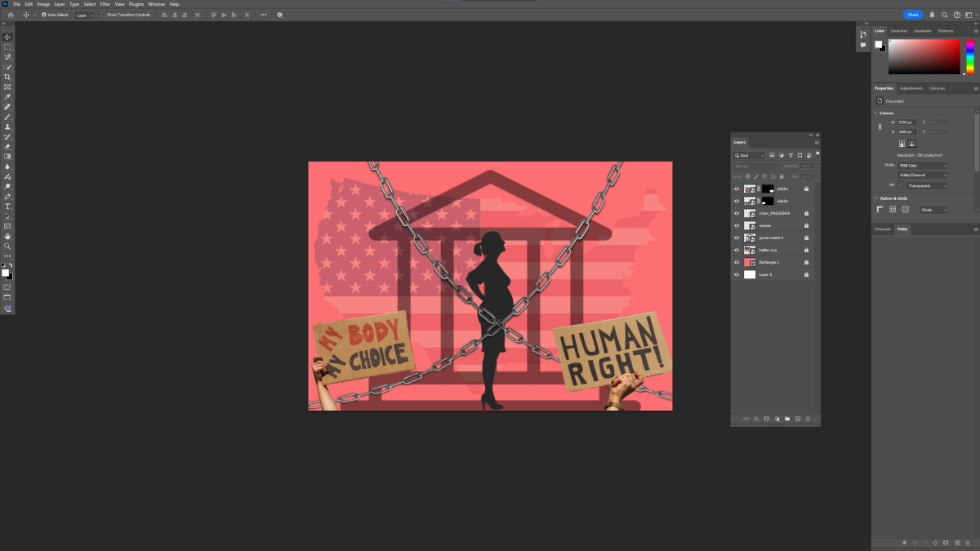
Task: Set canvas to landscape orientation
Action: pyautogui.click(x=911, y=144)
